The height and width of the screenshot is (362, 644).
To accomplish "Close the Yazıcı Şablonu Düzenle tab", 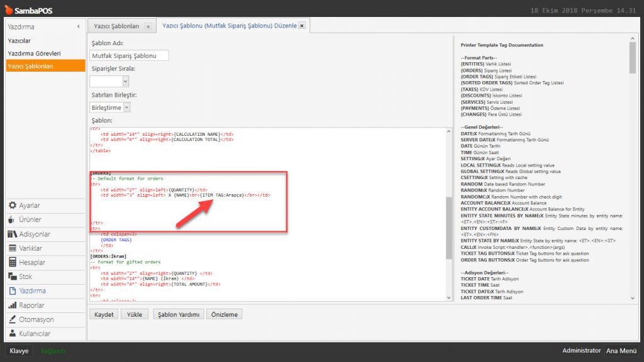I will [302, 26].
